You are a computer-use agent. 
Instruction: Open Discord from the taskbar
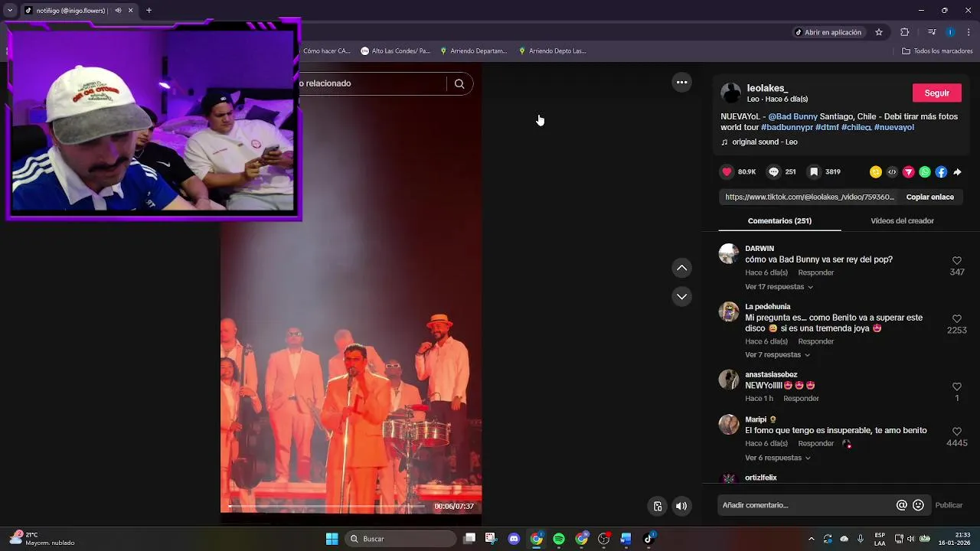514,539
